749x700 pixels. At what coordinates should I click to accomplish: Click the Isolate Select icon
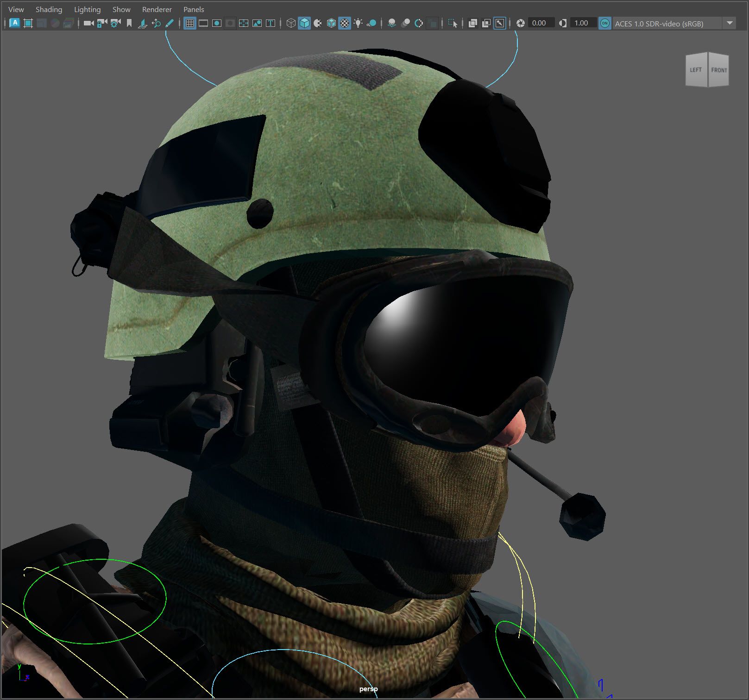pos(453,23)
